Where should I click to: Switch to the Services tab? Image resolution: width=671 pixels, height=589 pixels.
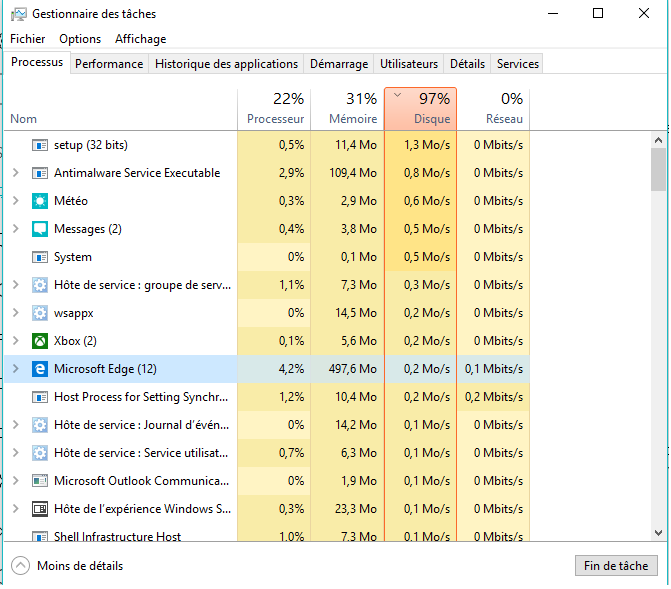[x=517, y=64]
